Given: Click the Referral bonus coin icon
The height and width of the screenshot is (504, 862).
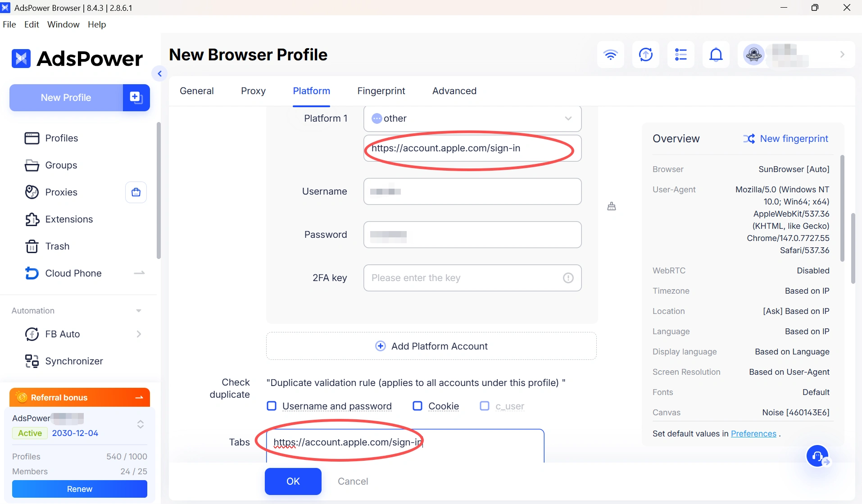Looking at the screenshot, I should 22,397.
